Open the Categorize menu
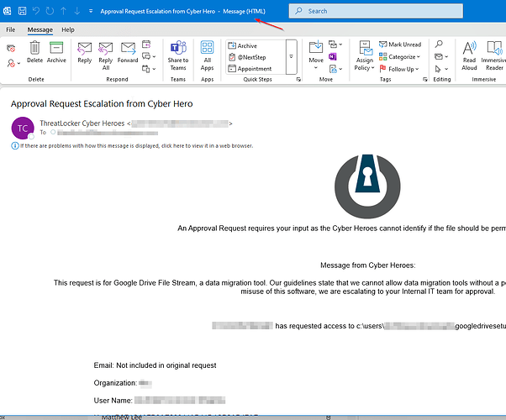The width and height of the screenshot is (506, 420). coord(399,57)
